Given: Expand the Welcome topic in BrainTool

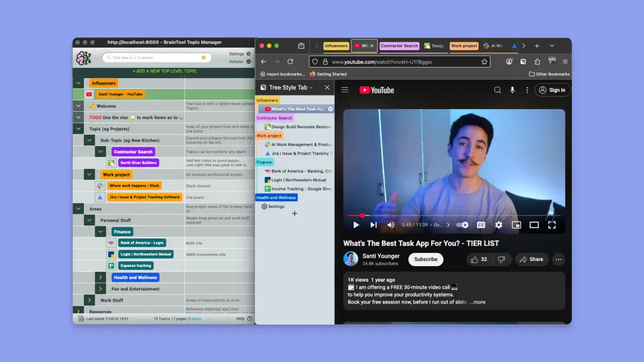Looking at the screenshot, I should tap(78, 106).
